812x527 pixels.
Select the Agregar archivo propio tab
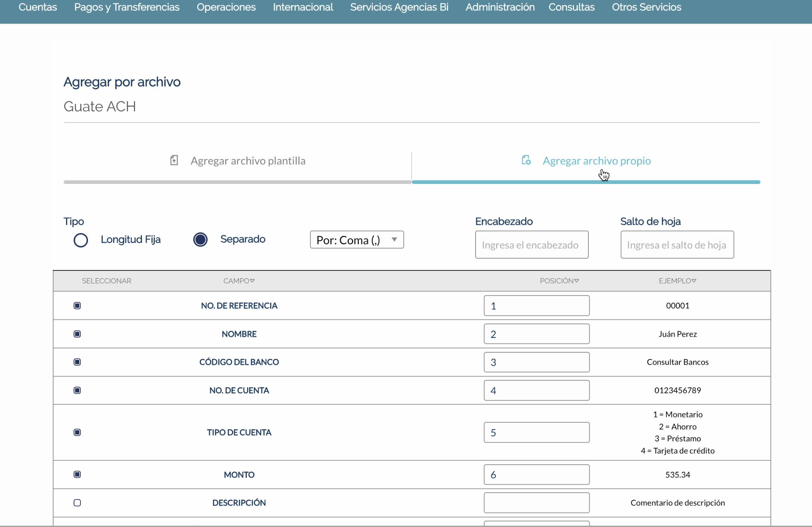pyautogui.click(x=596, y=161)
